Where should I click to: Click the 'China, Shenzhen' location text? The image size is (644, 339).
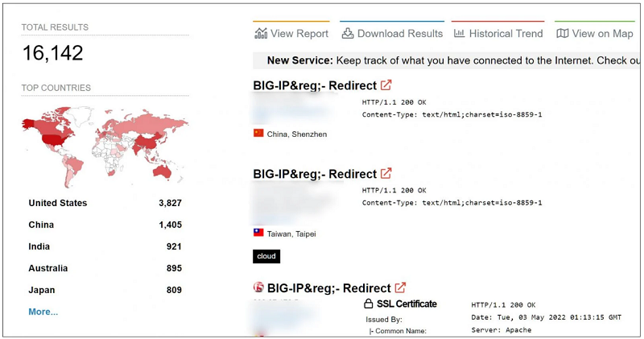297,134
